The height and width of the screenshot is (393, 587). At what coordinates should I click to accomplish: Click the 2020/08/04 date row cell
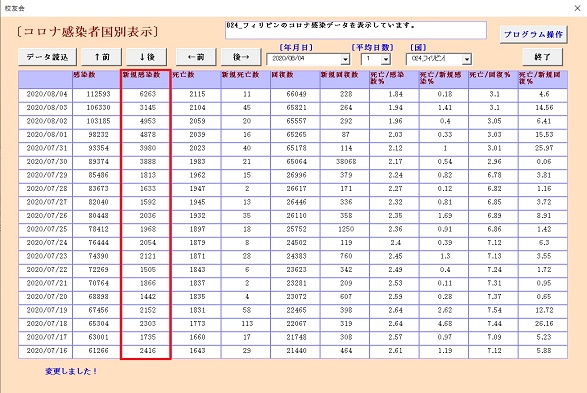click(x=46, y=94)
